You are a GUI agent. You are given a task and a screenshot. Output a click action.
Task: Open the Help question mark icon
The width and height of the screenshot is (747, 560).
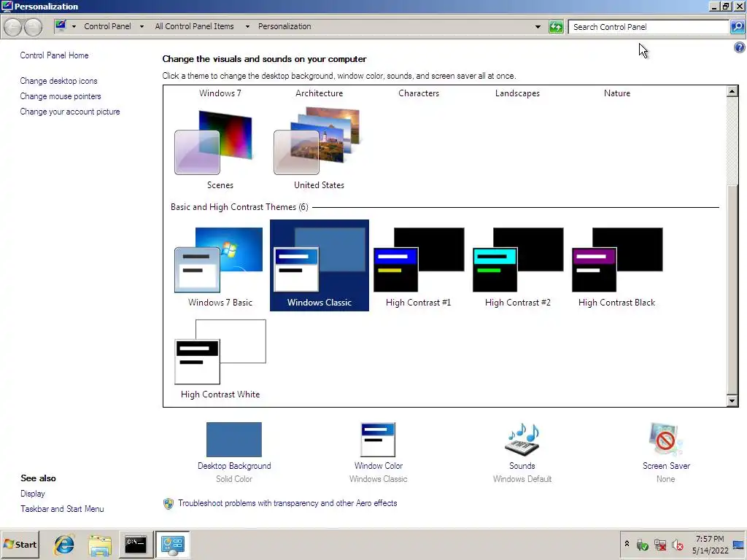click(740, 47)
